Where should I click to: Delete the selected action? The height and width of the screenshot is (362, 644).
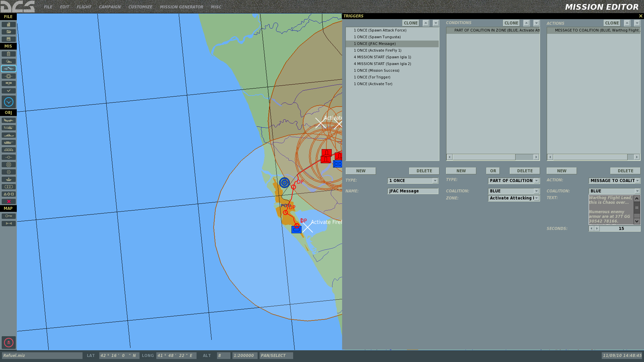click(625, 171)
